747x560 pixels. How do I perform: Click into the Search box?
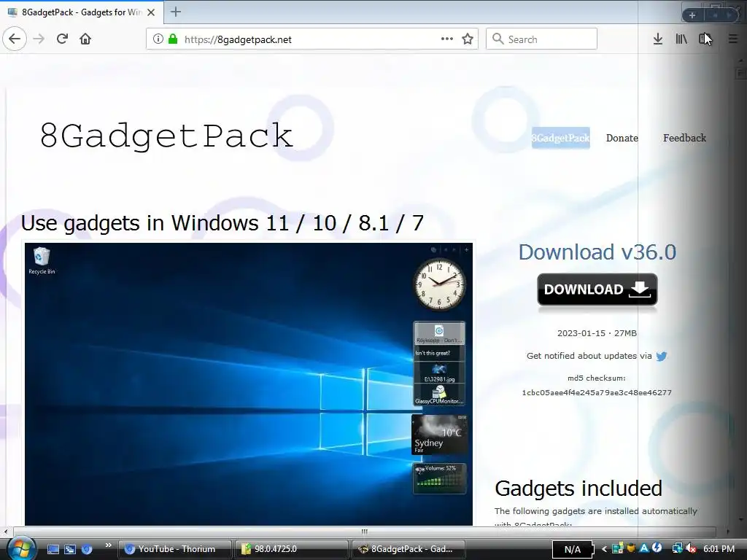(x=542, y=39)
